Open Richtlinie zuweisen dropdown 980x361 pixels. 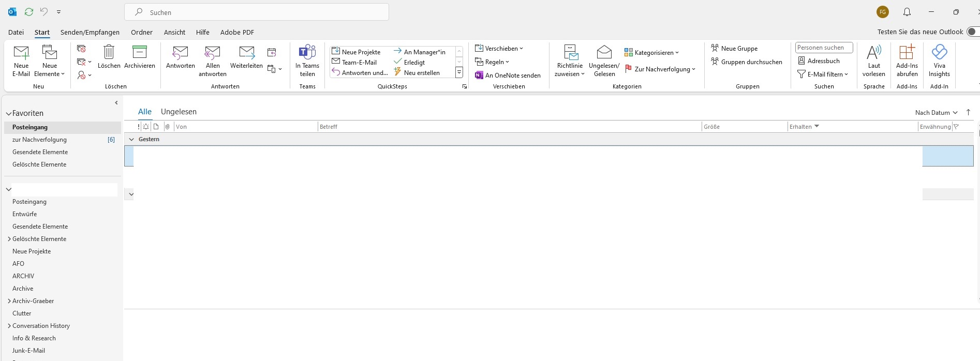click(x=570, y=61)
